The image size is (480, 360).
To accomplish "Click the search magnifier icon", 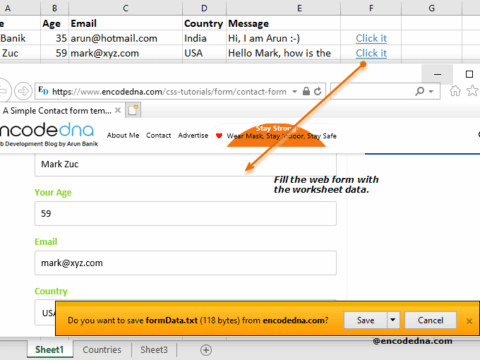I will coord(420,91).
